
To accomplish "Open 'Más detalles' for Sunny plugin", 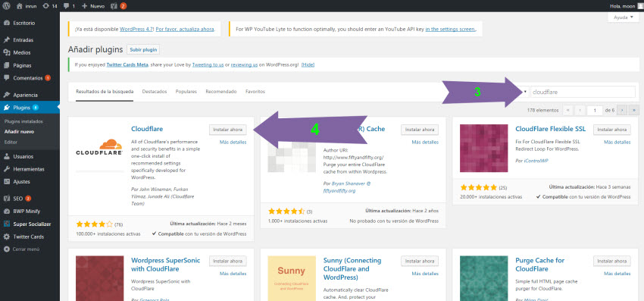I will pos(425,274).
